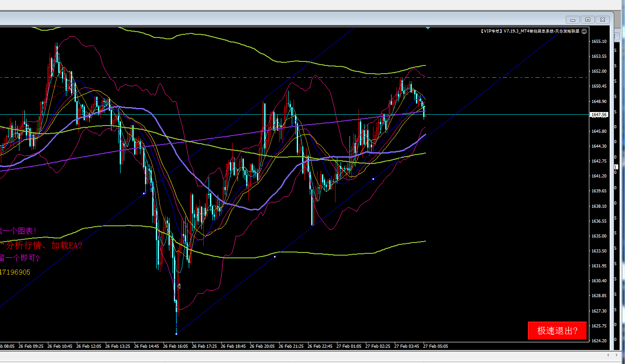Restore down the chart window

pos(588,19)
